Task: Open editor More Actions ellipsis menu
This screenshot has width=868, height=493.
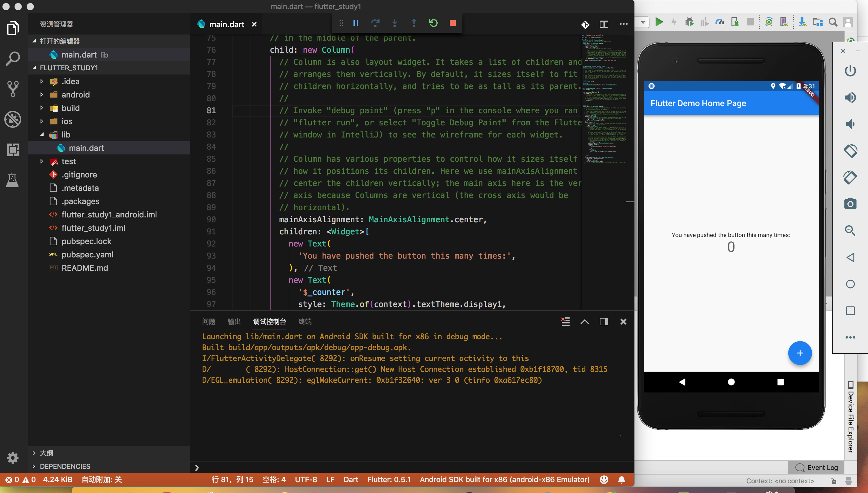Action: (623, 24)
